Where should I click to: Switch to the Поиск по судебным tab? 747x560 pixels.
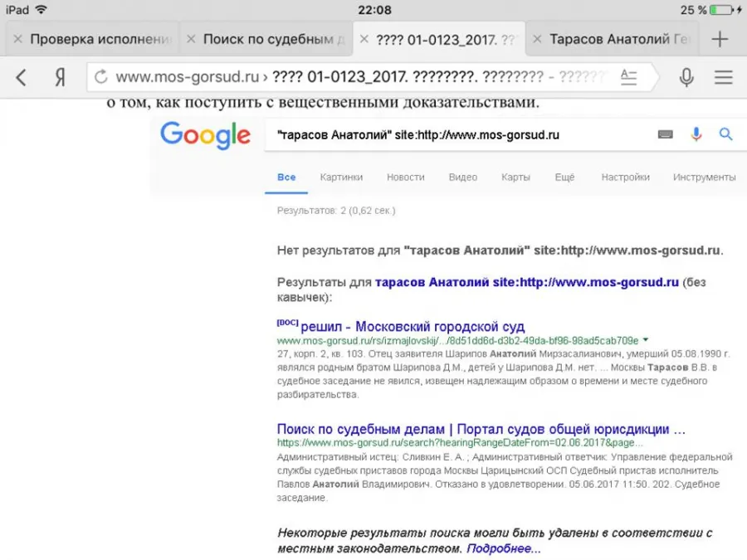click(x=266, y=39)
